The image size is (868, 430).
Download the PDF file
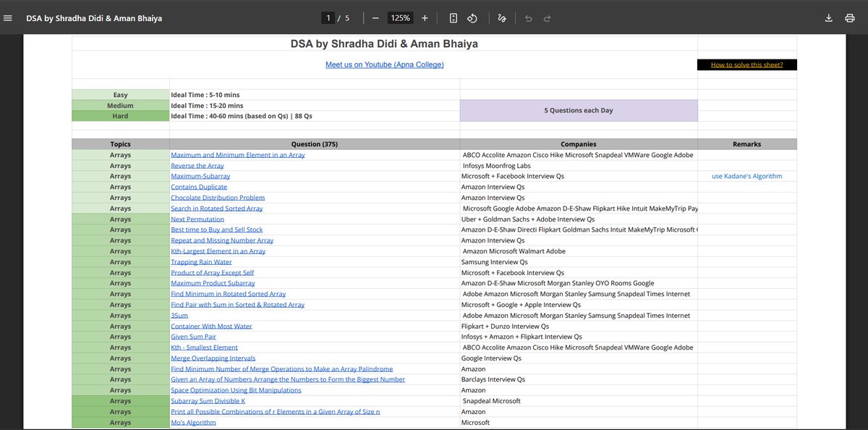829,17
